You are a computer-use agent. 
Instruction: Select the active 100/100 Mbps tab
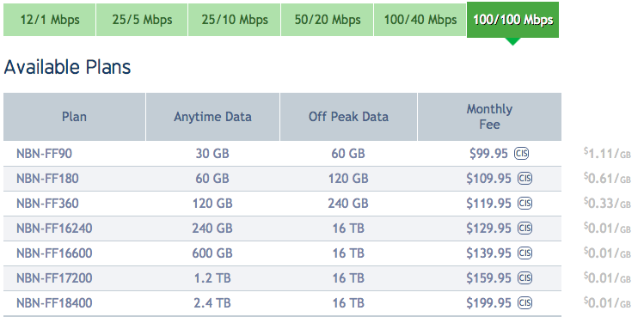tap(513, 20)
